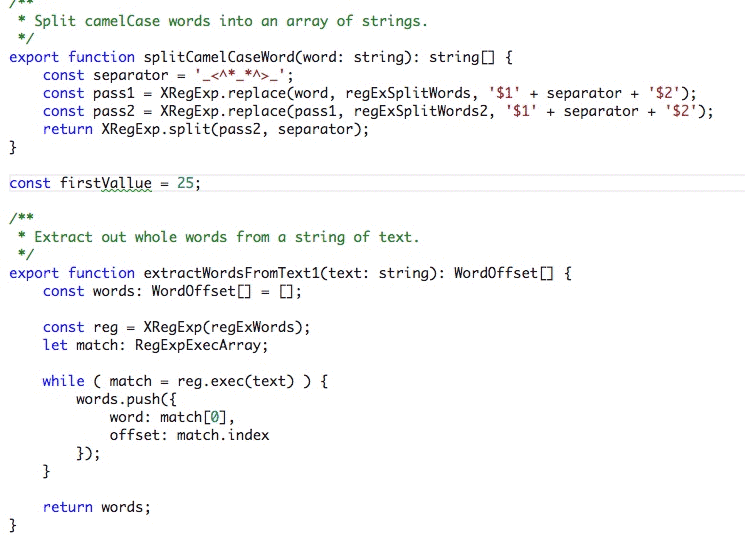Click the while keyword
745x539 pixels.
point(63,381)
